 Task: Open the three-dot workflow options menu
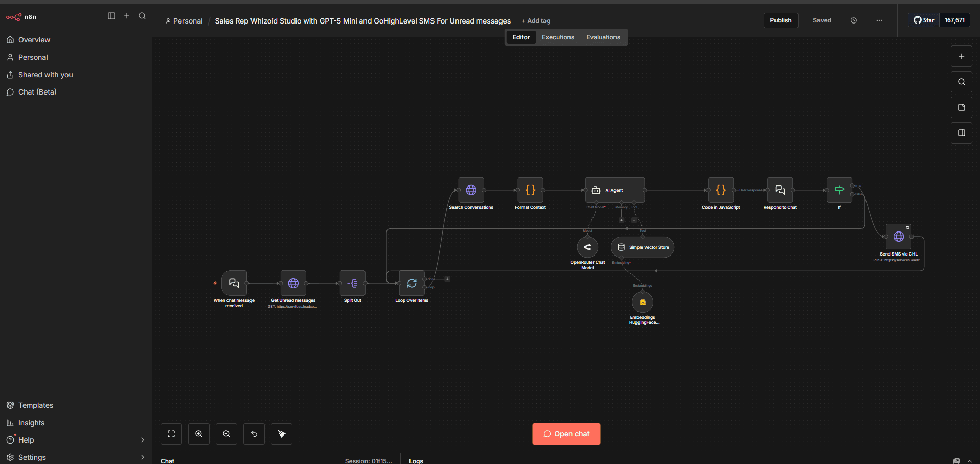tap(879, 20)
